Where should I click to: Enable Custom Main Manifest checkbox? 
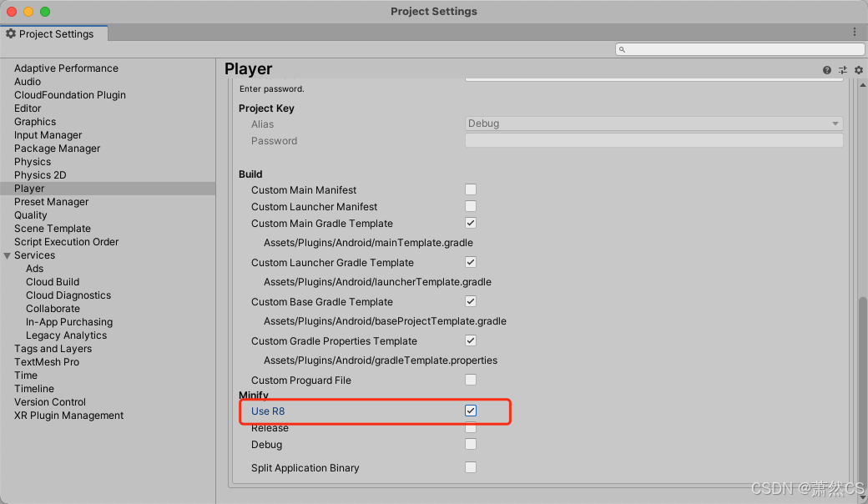coord(471,189)
